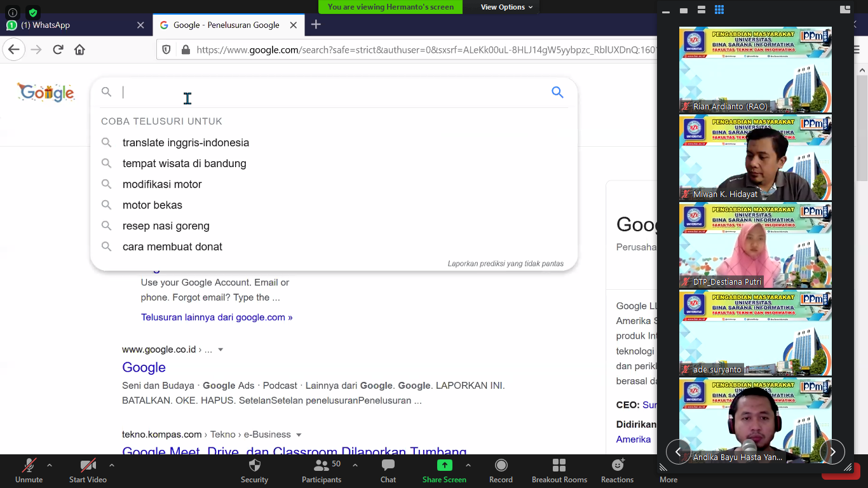868x488 pixels.
Task: Click the page vertical scrollbar
Action: [x=862, y=127]
